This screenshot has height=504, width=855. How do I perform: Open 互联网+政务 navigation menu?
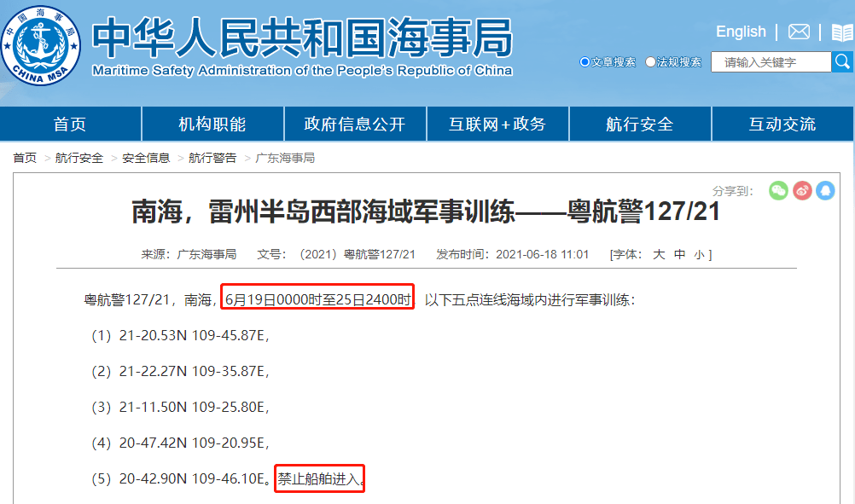point(497,125)
